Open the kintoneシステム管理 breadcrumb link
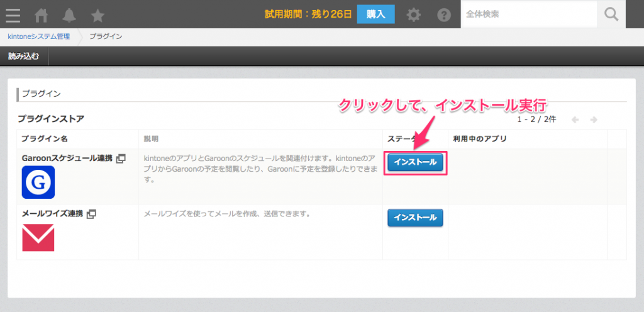Image resolution: width=644 pixels, height=312 pixels. (x=39, y=36)
